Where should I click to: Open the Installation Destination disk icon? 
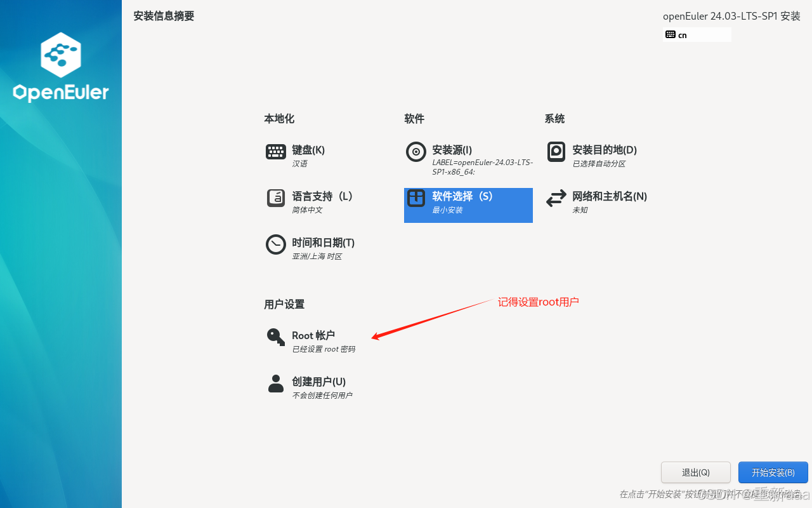point(556,152)
